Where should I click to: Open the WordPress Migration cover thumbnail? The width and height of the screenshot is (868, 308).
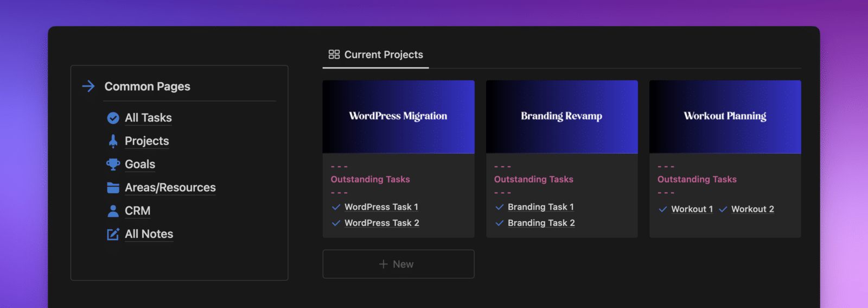(x=398, y=116)
